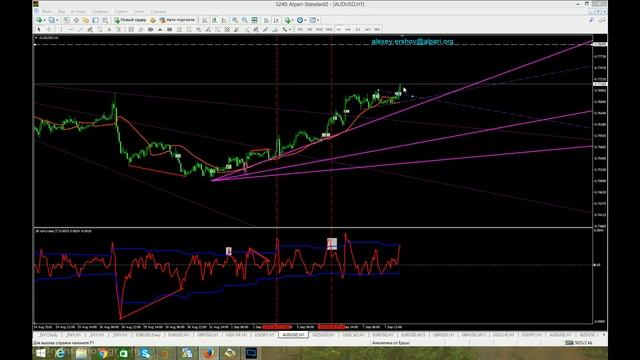Open Skype from the Windows taskbar

[144, 353]
